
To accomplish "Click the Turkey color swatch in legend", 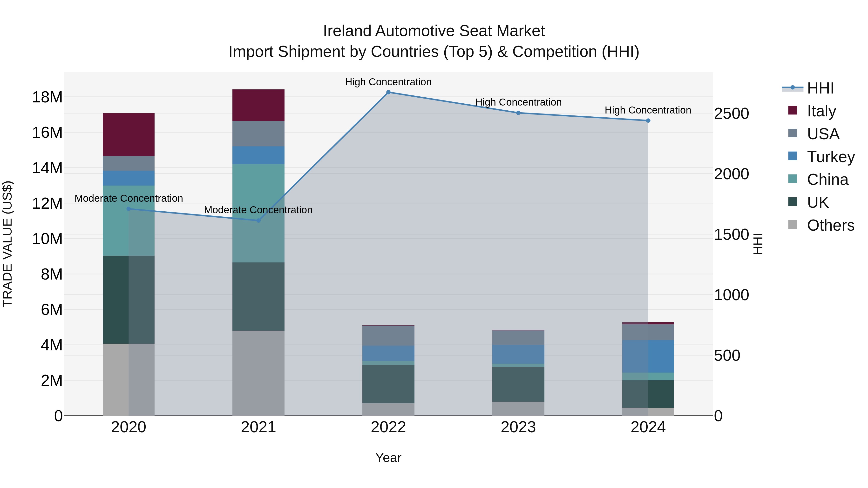I will point(793,156).
